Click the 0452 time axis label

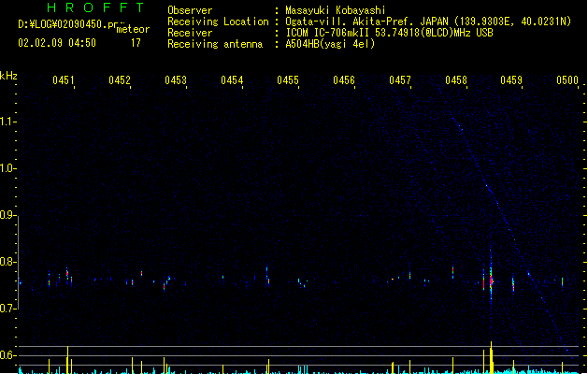tap(120, 80)
